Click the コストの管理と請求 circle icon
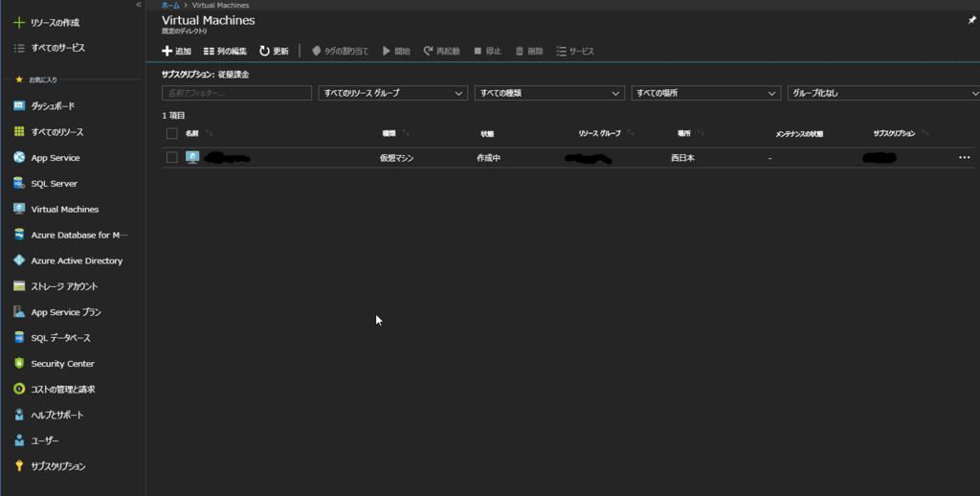The image size is (980, 496). (19, 389)
